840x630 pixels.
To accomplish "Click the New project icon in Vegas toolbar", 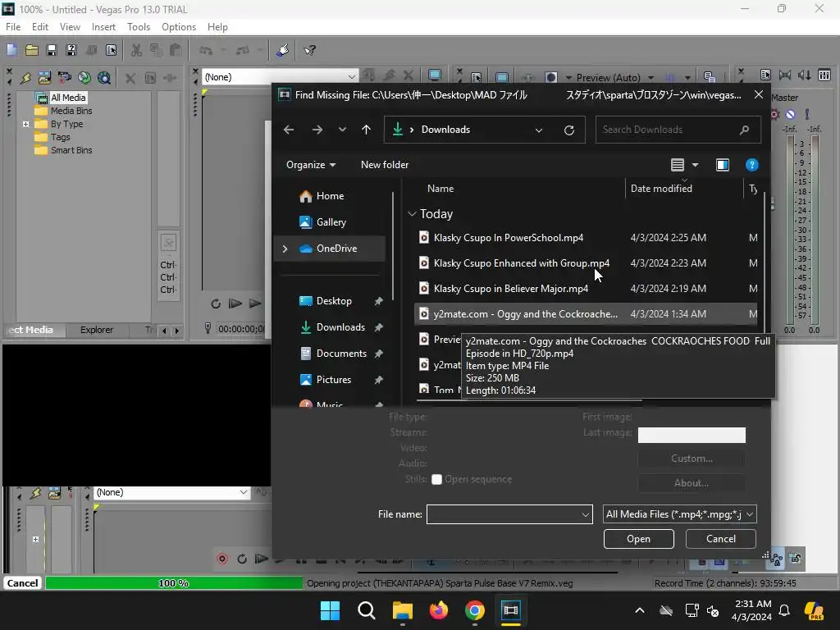I will coord(11,50).
